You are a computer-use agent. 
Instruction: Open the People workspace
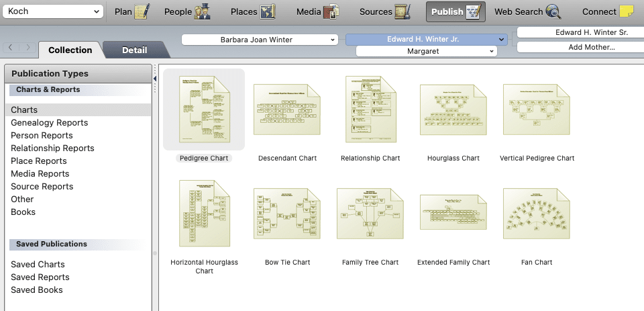203,11
